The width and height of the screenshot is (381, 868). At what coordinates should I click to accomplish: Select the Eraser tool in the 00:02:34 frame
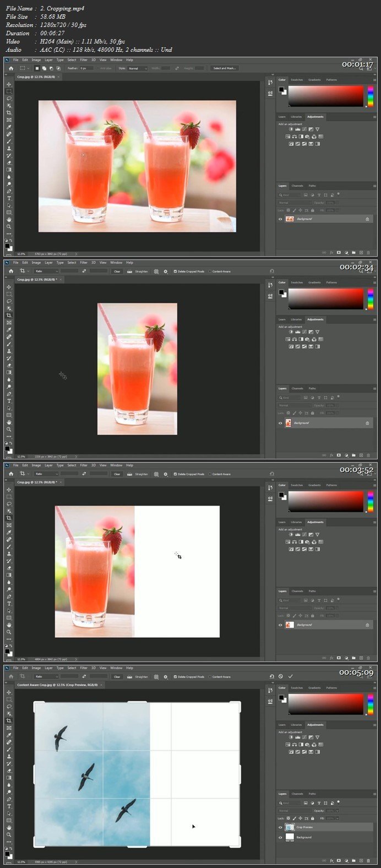(9, 365)
